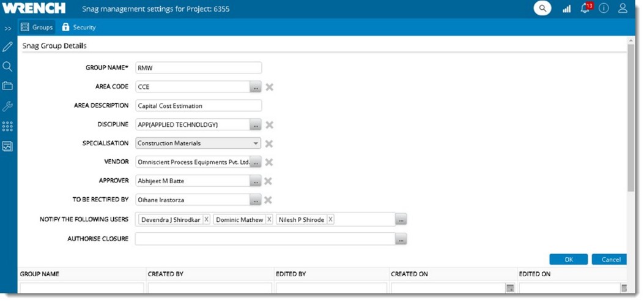The image size is (644, 302).
Task: Expand the sidebar with double-arrow icon
Action: 8,28
